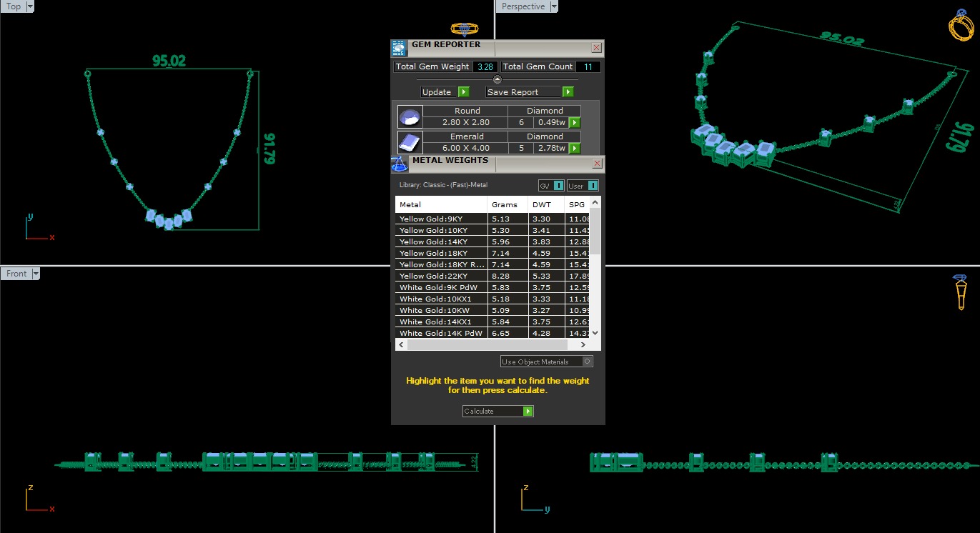Click the emerald cut gem shape icon
Viewport: 980px width, 533px height.
(410, 142)
